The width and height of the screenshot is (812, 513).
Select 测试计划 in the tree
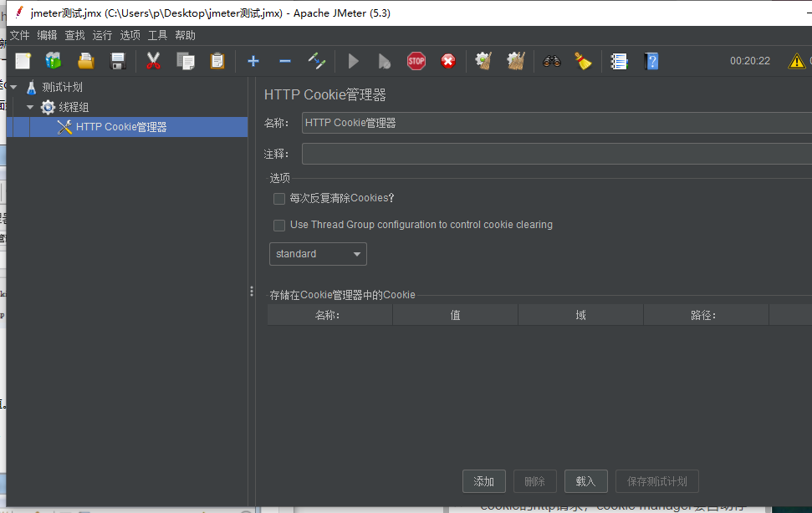(x=62, y=87)
